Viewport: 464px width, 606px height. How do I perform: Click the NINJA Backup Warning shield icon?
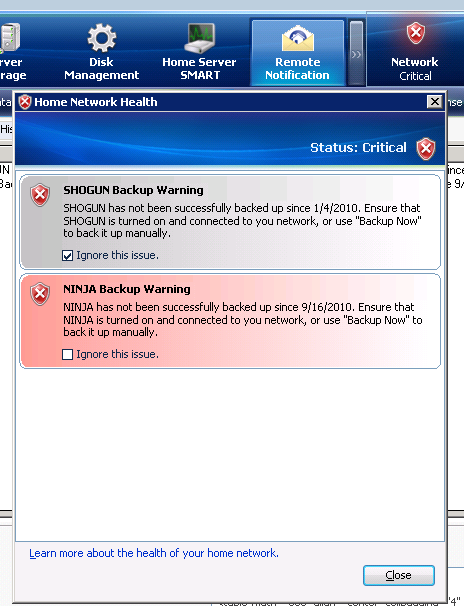click(40, 294)
